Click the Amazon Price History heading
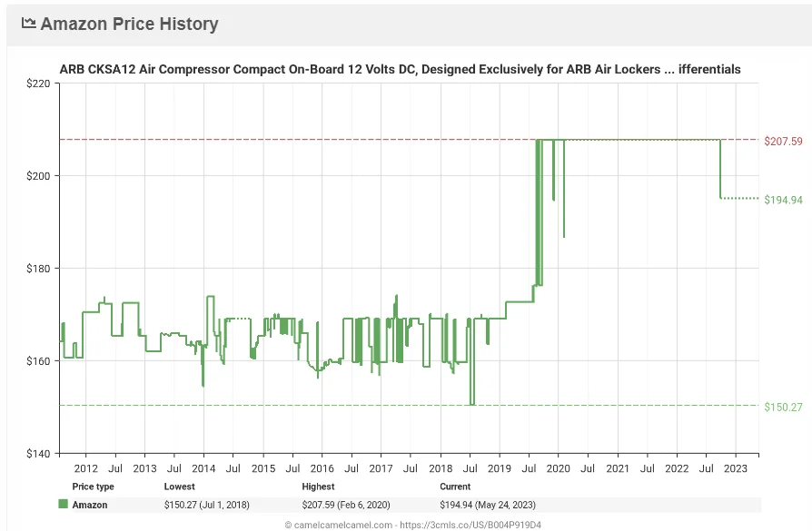812x531 pixels. [130, 24]
